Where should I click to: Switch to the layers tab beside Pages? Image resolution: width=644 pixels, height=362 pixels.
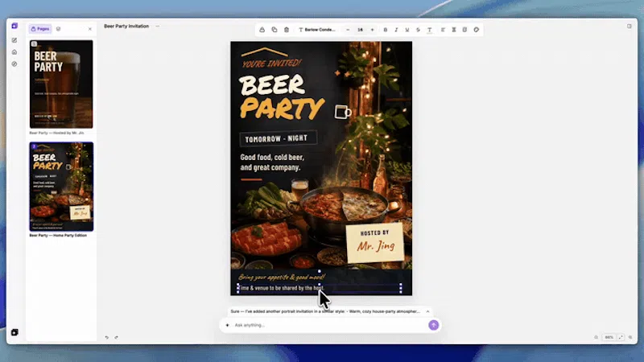tap(58, 29)
